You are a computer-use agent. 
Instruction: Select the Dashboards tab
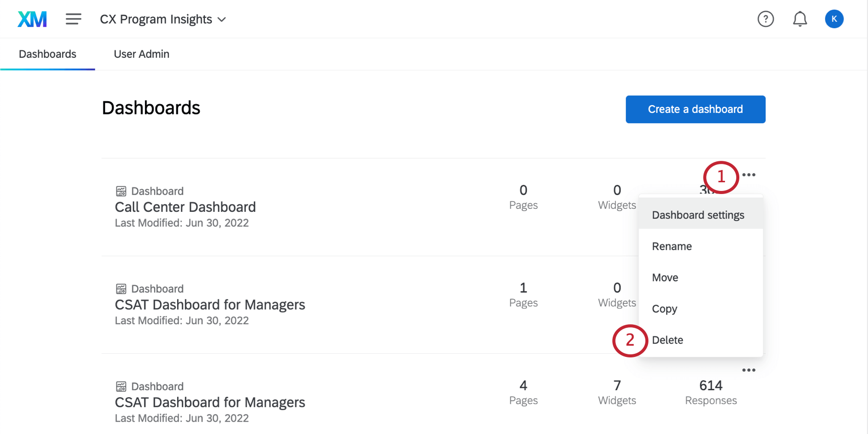[47, 54]
